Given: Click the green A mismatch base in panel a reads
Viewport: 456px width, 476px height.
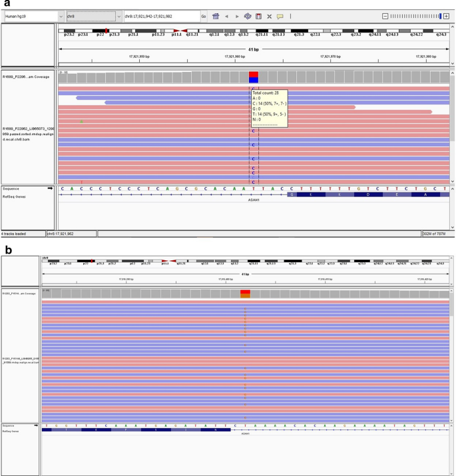Looking at the screenshot, I should (81, 122).
